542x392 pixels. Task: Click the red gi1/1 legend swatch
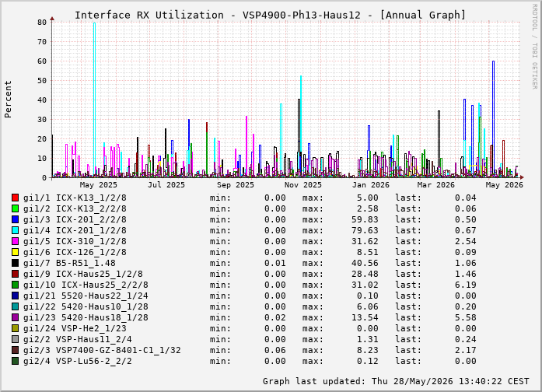coord(15,198)
